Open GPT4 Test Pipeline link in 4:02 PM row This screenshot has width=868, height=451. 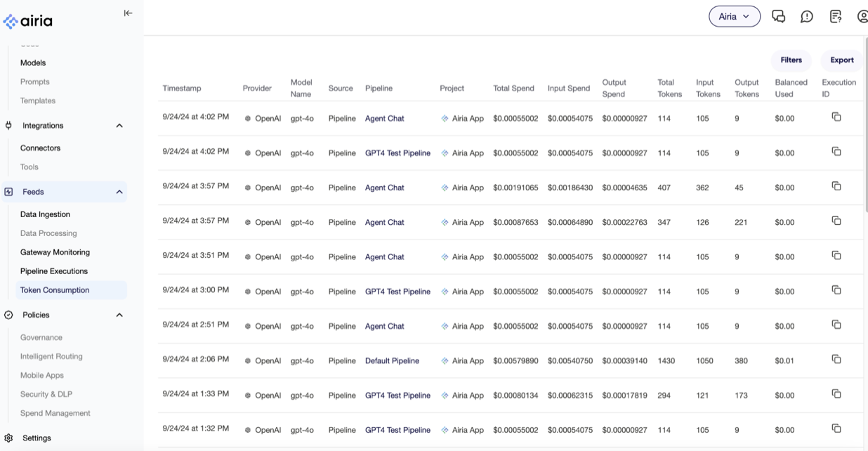click(x=397, y=153)
